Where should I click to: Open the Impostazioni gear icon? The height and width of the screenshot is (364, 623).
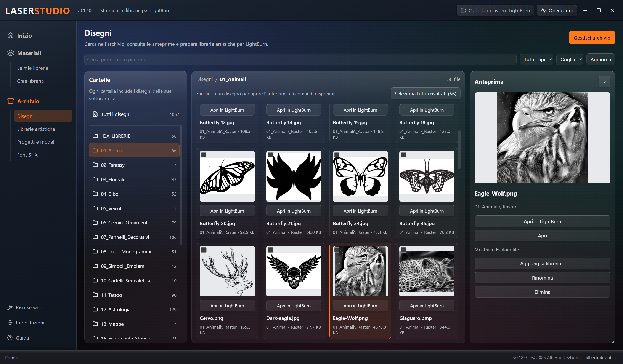(x=10, y=323)
